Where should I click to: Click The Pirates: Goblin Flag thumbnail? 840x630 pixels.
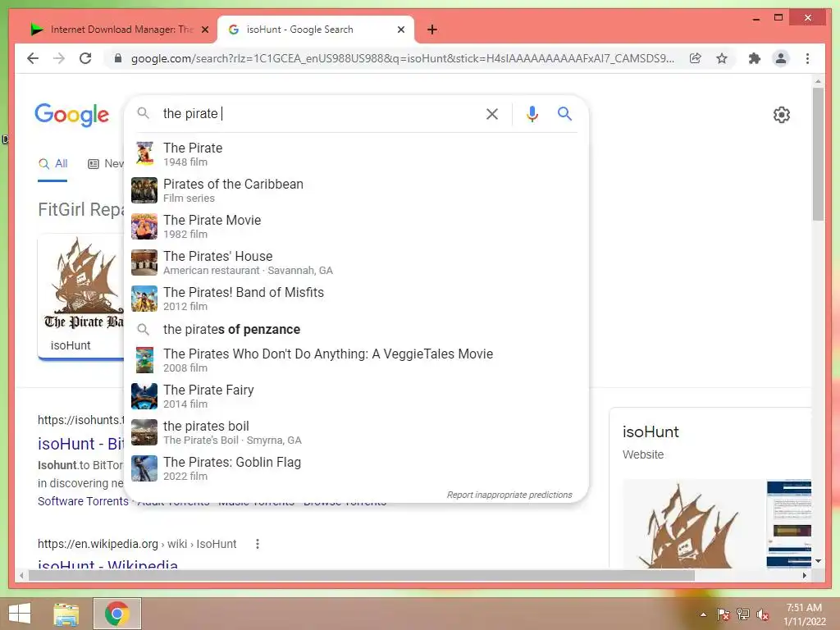[144, 468]
